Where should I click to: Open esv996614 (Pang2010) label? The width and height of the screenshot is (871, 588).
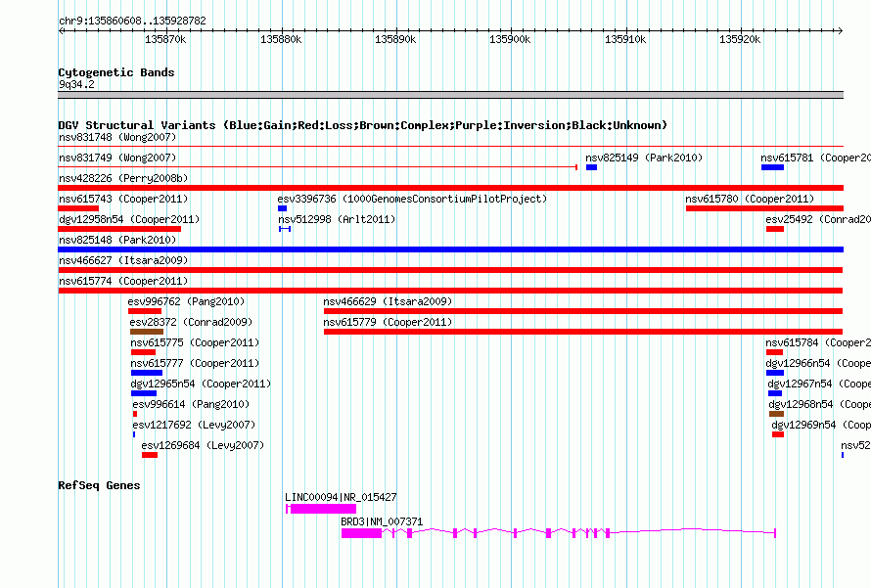tap(191, 404)
